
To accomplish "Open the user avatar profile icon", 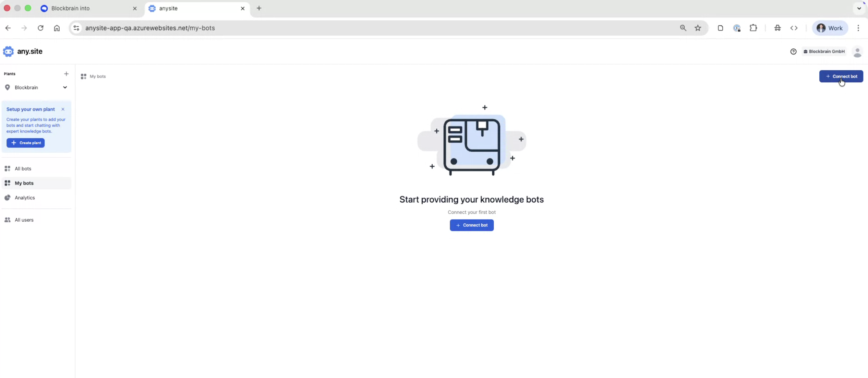I will [857, 52].
